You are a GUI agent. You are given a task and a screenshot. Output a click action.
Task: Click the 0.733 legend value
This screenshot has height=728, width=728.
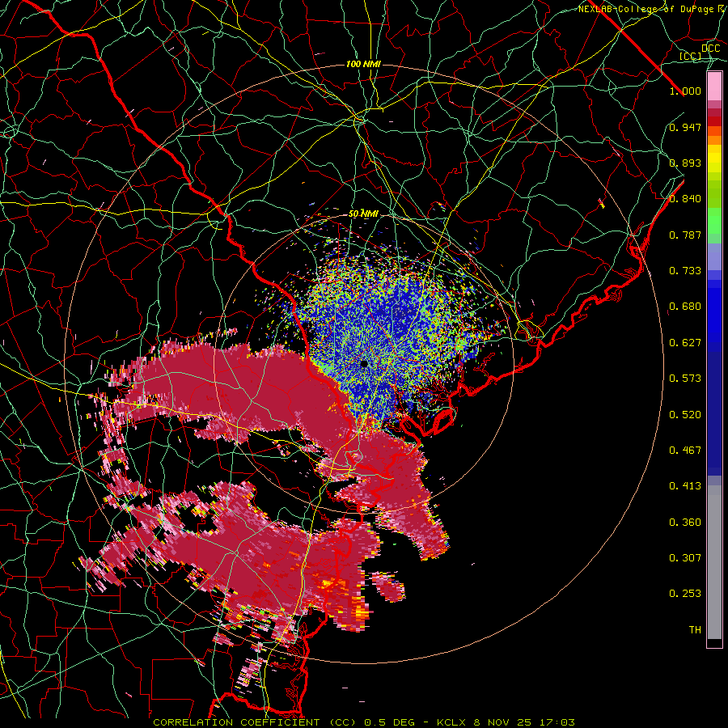tap(685, 271)
